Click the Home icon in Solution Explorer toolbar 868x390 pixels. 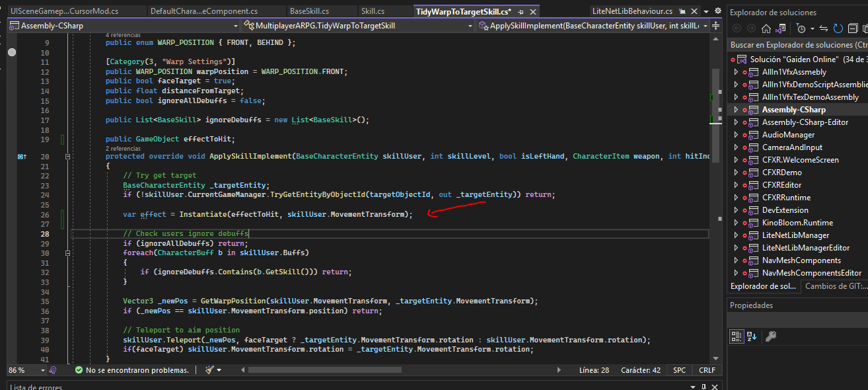pos(766,28)
